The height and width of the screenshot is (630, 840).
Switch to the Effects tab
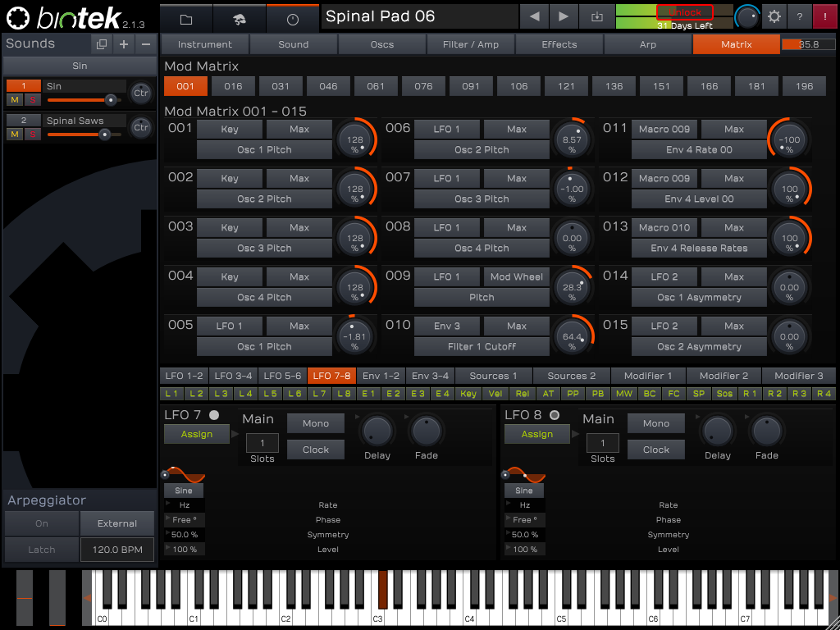(x=559, y=44)
